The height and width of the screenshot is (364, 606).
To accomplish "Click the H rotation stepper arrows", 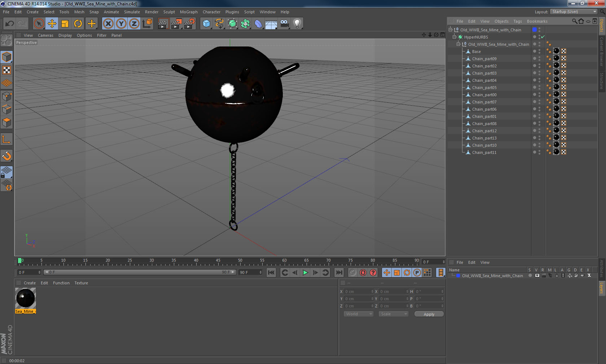I will 442,292.
